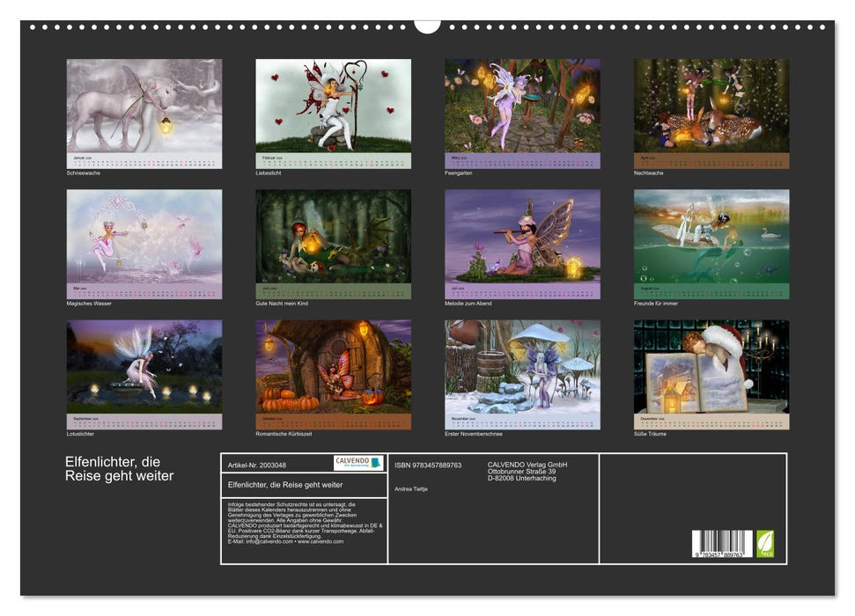This screenshot has width=855, height=616.
Task: Click the hanging hook cutout at top
Action: [427, 26]
